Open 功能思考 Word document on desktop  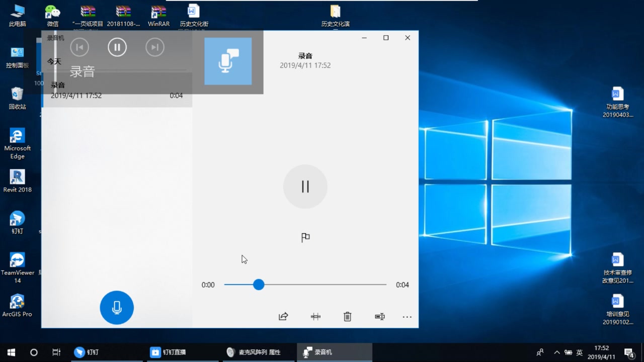point(618,102)
